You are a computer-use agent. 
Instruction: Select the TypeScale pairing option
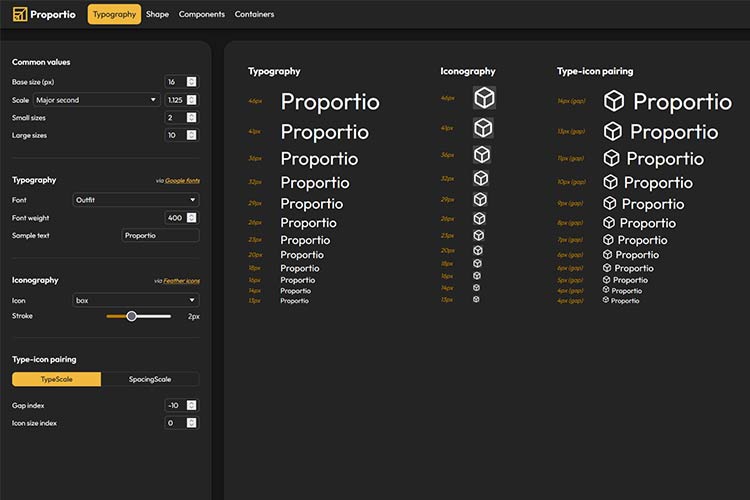click(x=56, y=380)
